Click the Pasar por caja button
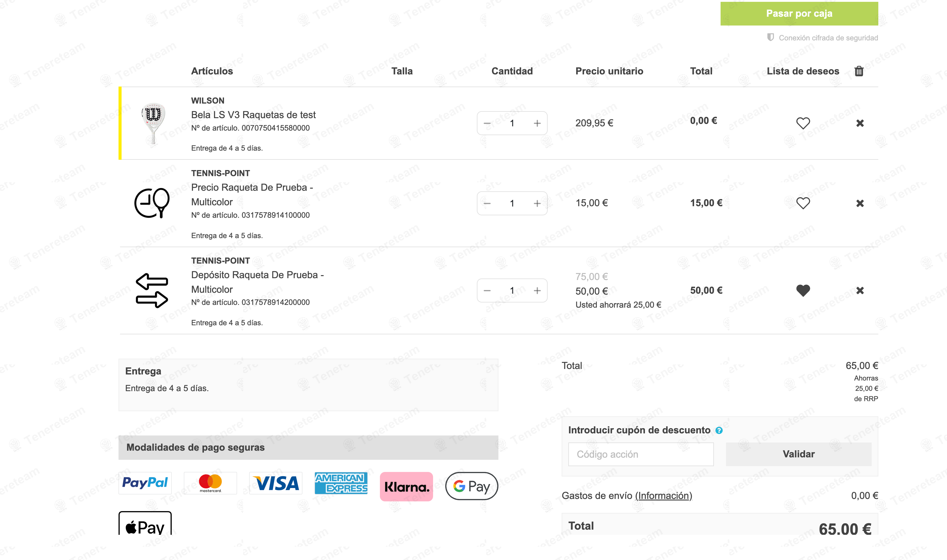Viewport: 947px width, 560px height. 799,14
